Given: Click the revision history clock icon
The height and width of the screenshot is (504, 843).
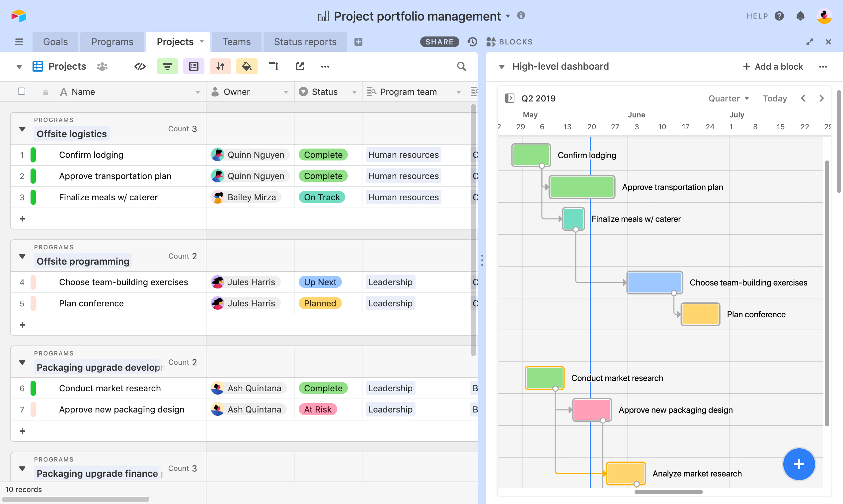Looking at the screenshot, I should click(x=472, y=41).
